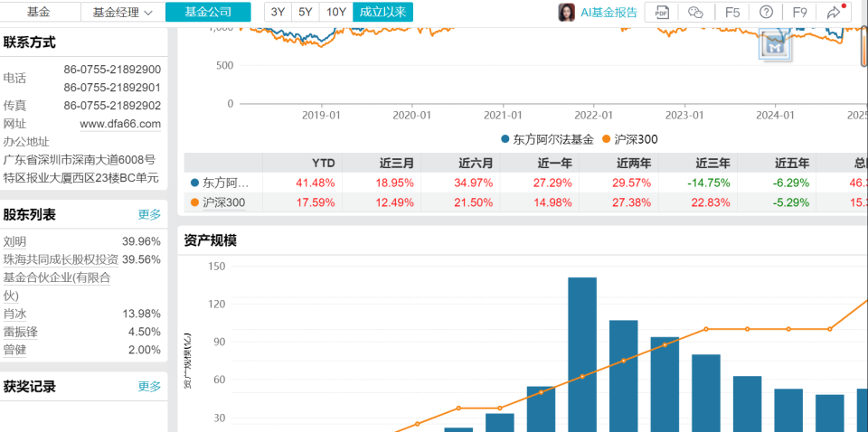Click the tallest bar in 资产规模 chart
This screenshot has height=432, width=868.
click(582, 354)
